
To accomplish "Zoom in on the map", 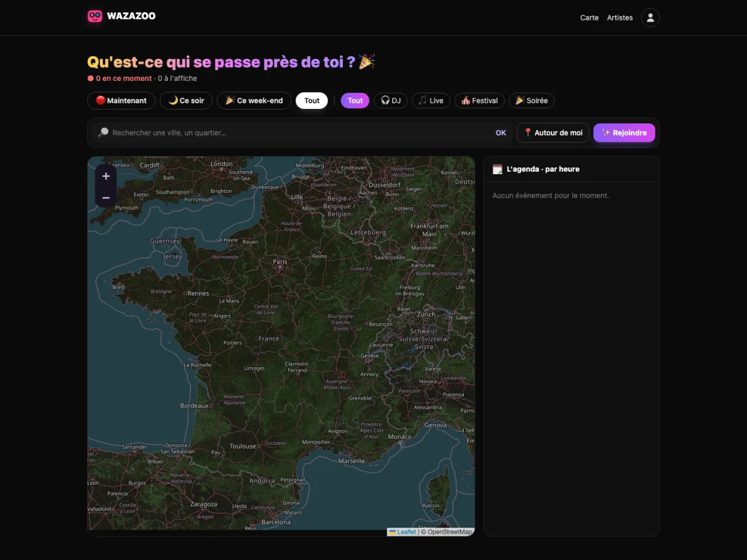I will (x=106, y=176).
